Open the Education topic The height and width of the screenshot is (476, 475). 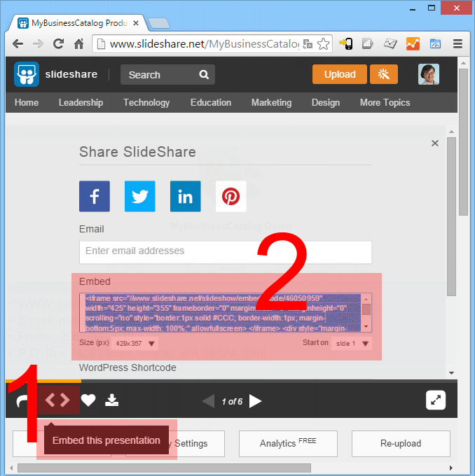211,103
